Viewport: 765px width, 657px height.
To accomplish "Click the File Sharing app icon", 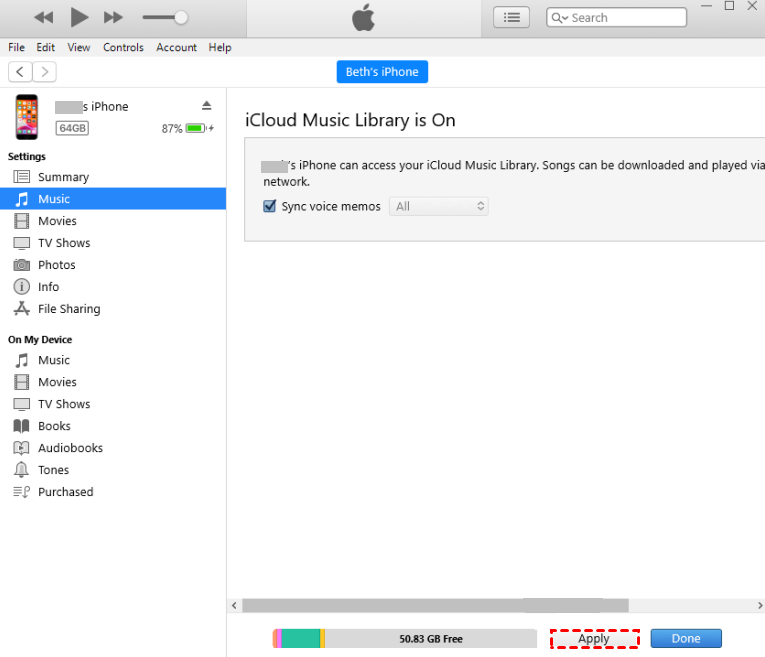I will coord(21,308).
